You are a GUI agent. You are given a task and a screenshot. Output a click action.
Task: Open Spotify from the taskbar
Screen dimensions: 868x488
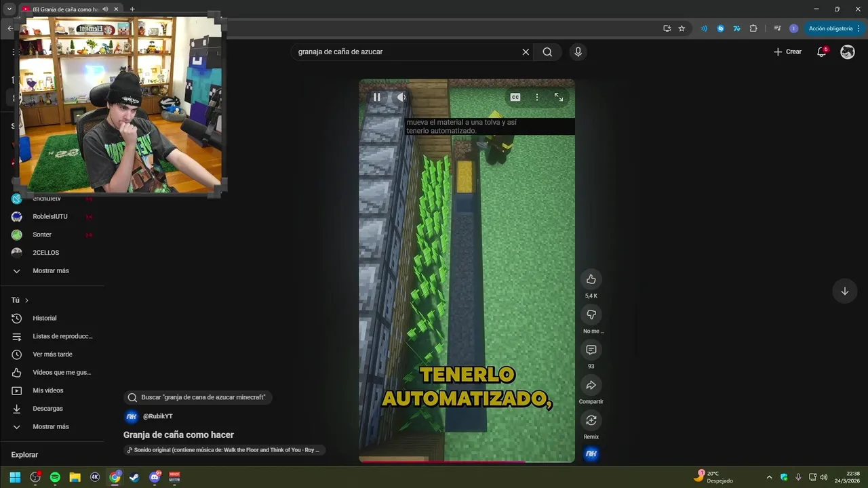(x=55, y=477)
